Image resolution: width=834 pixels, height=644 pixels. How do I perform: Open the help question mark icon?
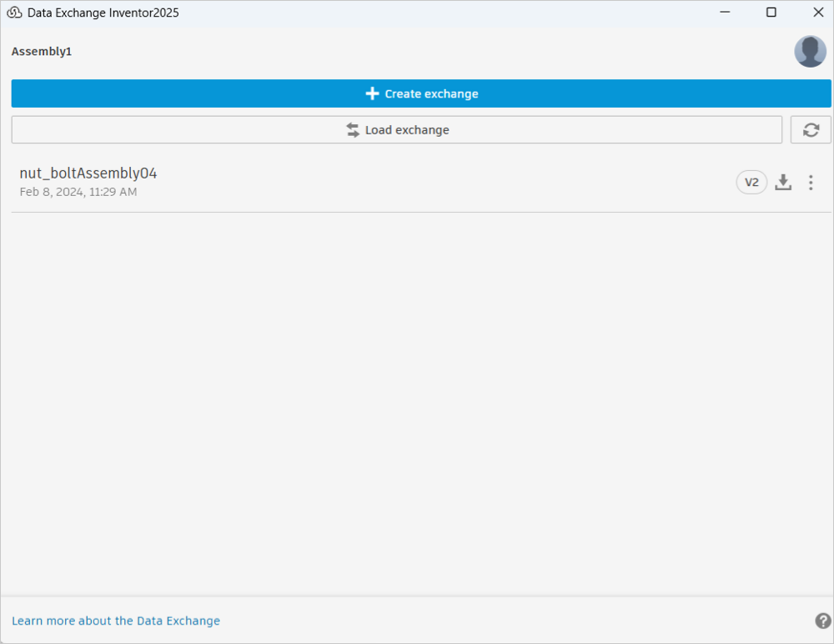click(x=822, y=621)
